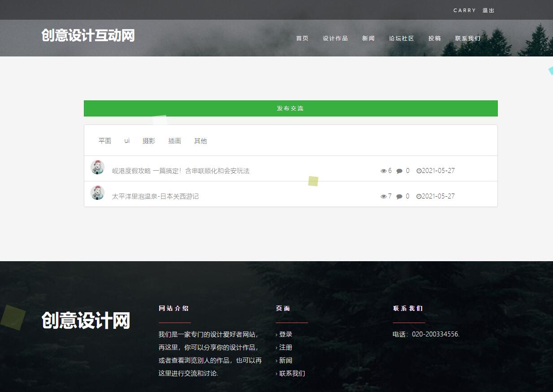Viewport: 553px width, 392px height.
Task: Click the views eye icon on the first post
Action: coord(384,171)
